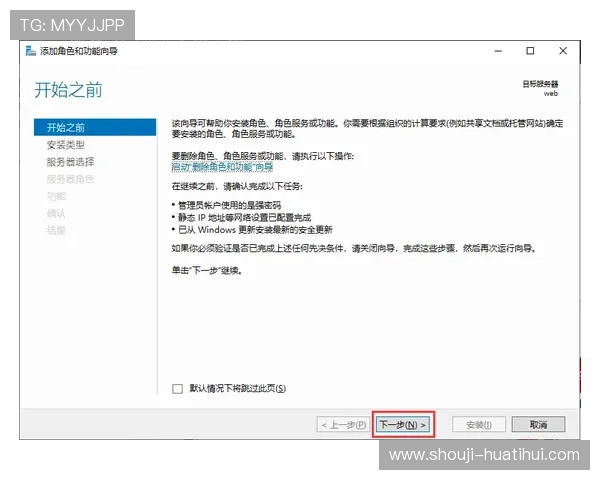Image resolution: width=600 pixels, height=480 pixels.
Task: Click the Windows security updates bullet text
Action: point(255,230)
